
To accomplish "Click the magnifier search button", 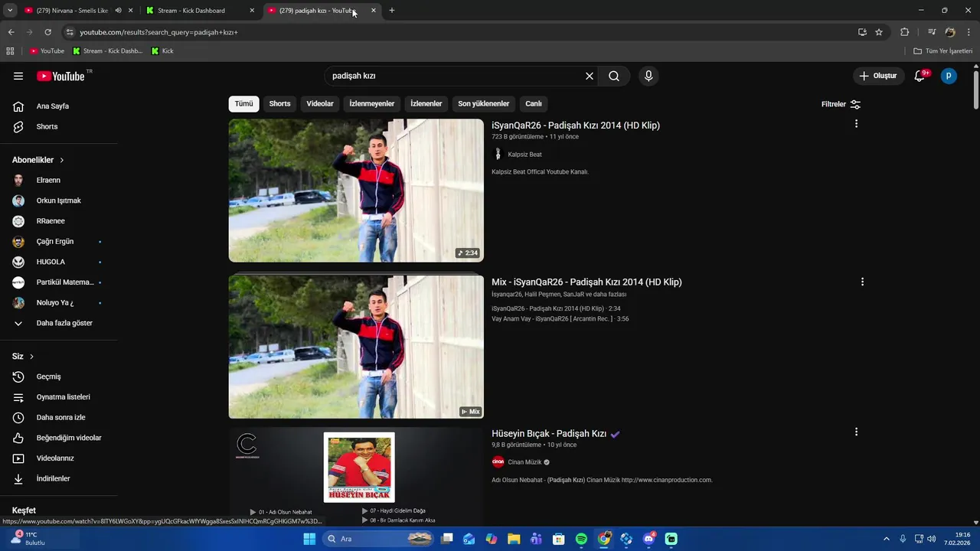I will (x=614, y=76).
